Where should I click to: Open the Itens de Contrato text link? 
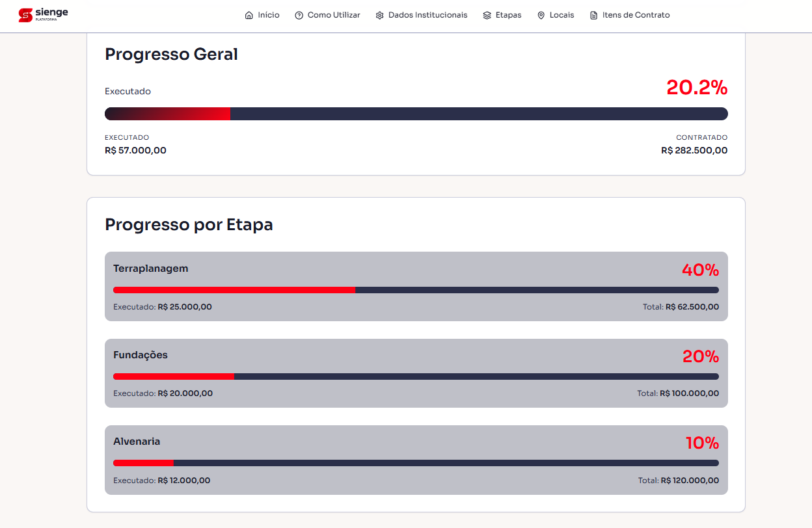[x=636, y=15]
